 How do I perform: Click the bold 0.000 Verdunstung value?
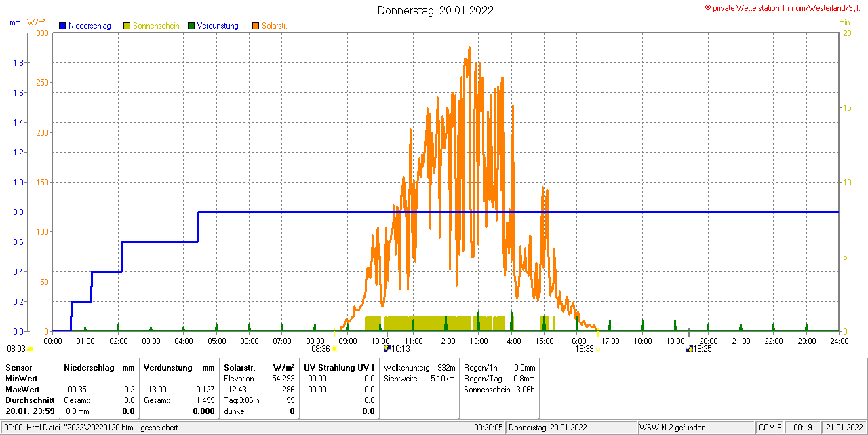pos(203,411)
